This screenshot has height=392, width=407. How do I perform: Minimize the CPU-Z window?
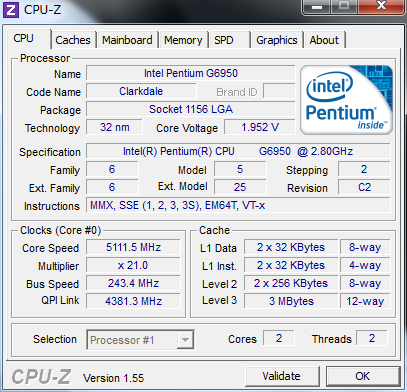[x=317, y=7]
